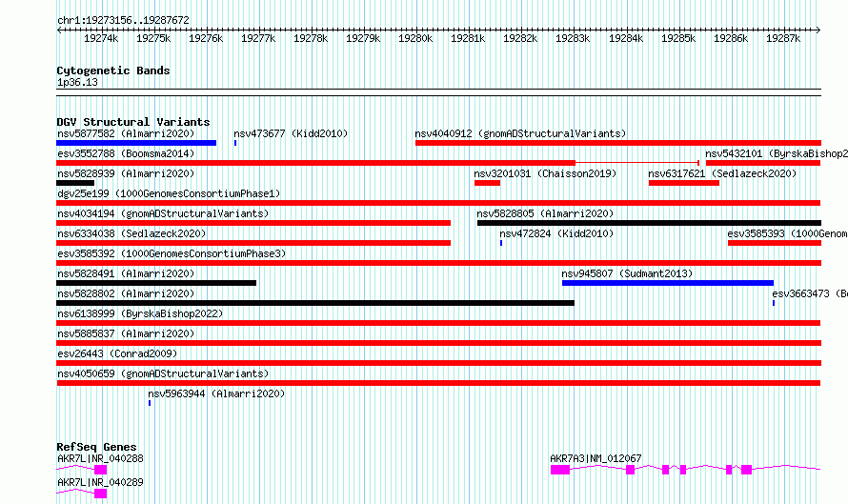Open the nsv5885837 (Almarri2020) label
This screenshot has width=848, height=504.
click(126, 333)
